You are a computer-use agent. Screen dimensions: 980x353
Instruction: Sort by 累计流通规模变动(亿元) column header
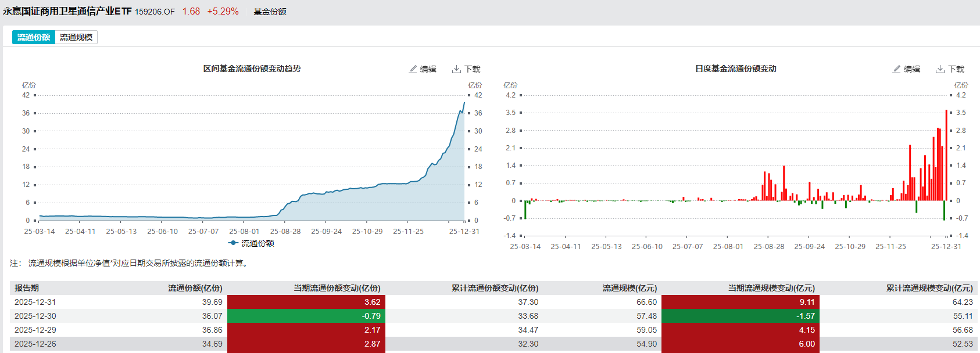929,288
